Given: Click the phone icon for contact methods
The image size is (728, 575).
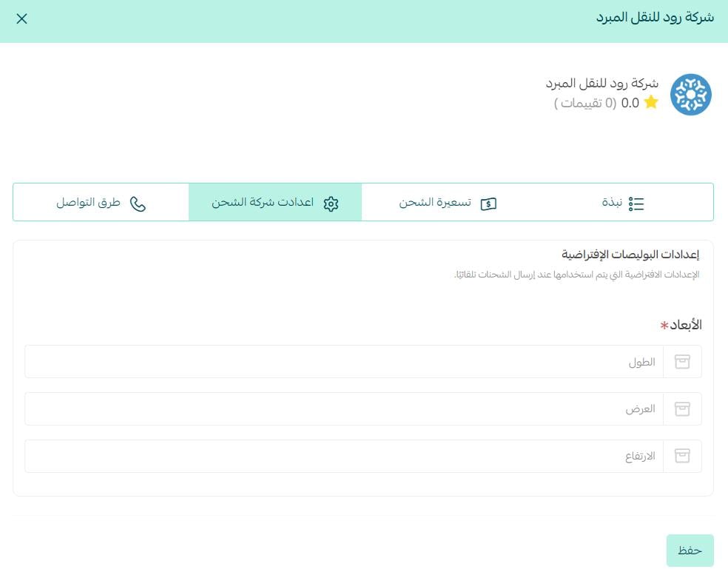Looking at the screenshot, I should tap(138, 204).
